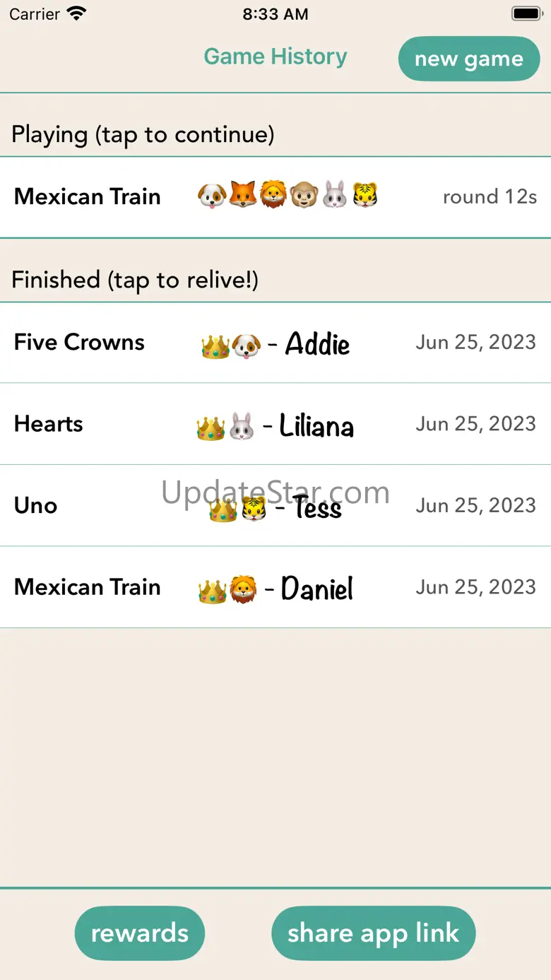Screen dimensions: 551x980
Task: Tap the rabbit emoji in the Playing row
Action: point(335,195)
